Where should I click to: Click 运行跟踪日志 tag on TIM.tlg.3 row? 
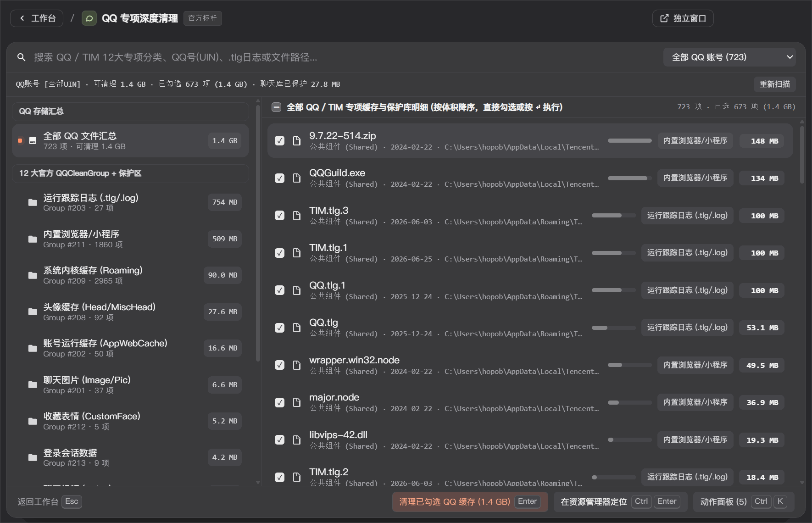687,216
